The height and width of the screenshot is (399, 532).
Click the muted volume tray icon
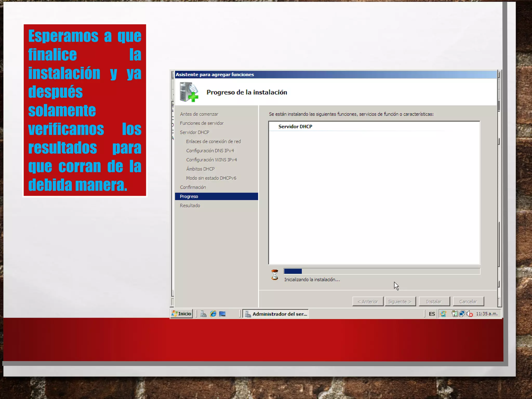[470, 314]
